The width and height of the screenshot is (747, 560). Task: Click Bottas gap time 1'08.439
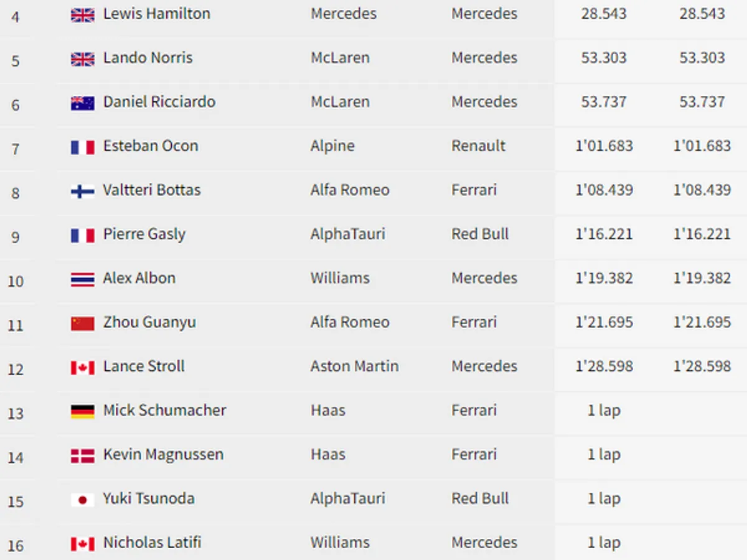click(x=604, y=190)
